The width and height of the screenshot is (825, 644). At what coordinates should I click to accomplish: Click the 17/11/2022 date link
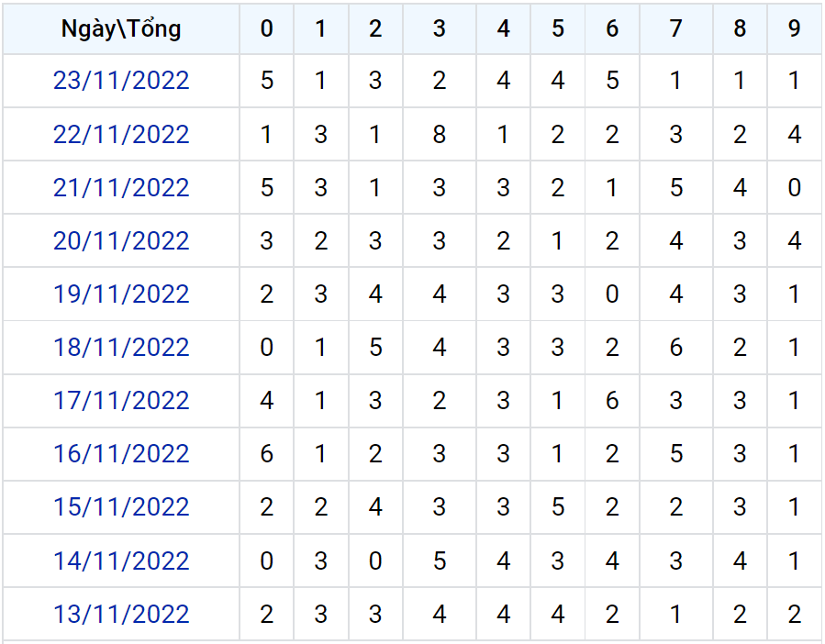pos(121,401)
